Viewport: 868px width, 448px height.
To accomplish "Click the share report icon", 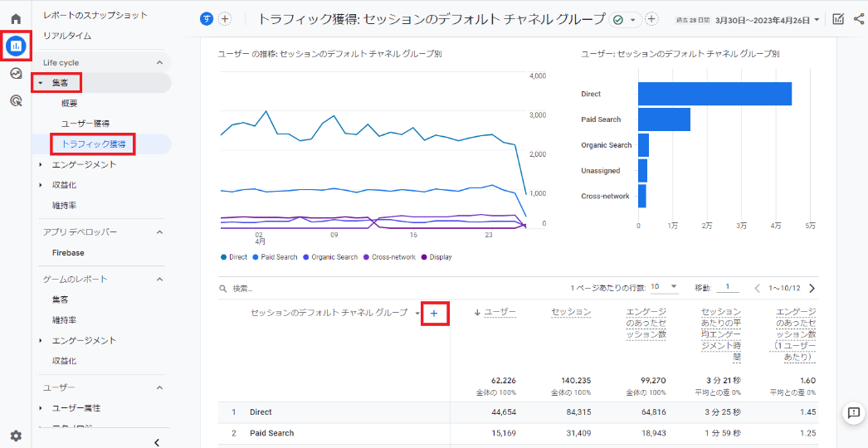I will [859, 19].
